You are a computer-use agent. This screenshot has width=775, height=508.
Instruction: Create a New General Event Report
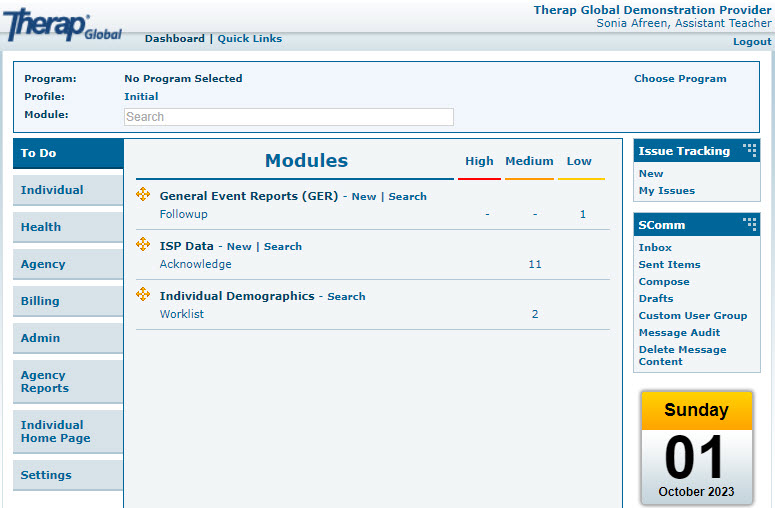point(364,197)
